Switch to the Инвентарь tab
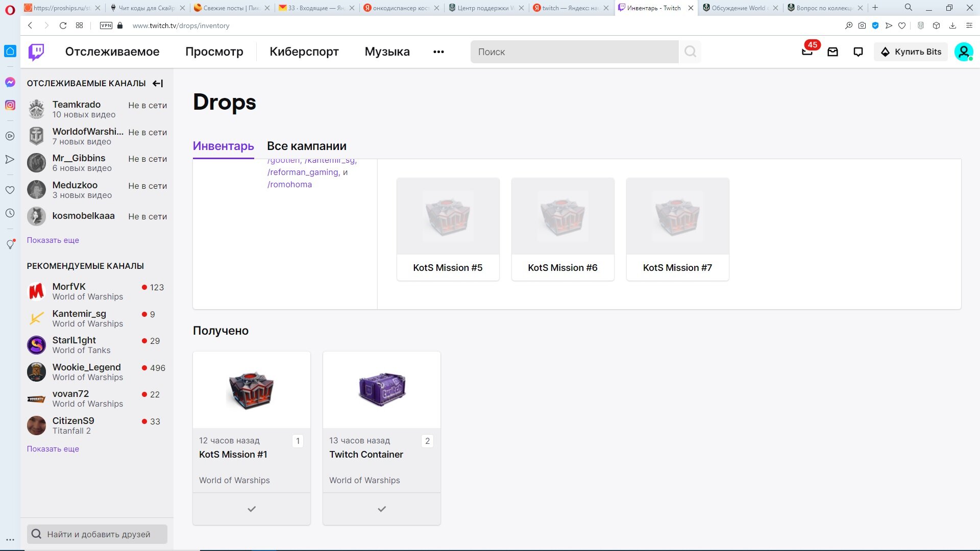The width and height of the screenshot is (980, 551). 223,146
